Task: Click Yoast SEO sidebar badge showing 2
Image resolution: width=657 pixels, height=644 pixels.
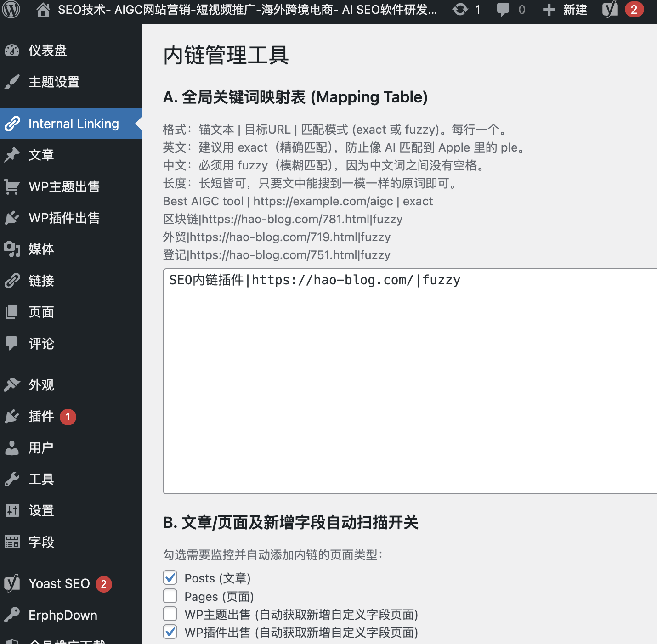Action: pos(104,584)
